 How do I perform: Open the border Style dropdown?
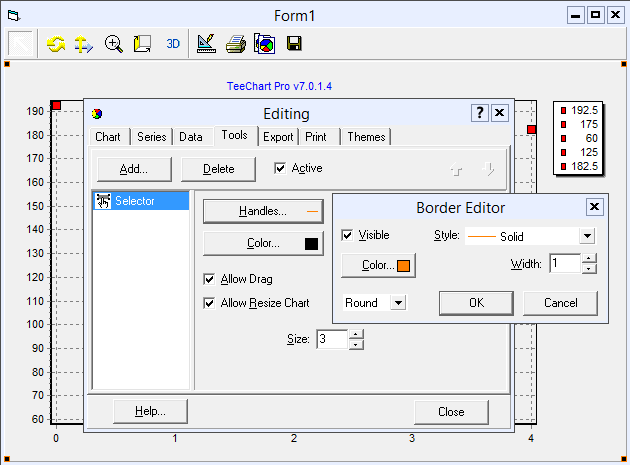click(587, 236)
